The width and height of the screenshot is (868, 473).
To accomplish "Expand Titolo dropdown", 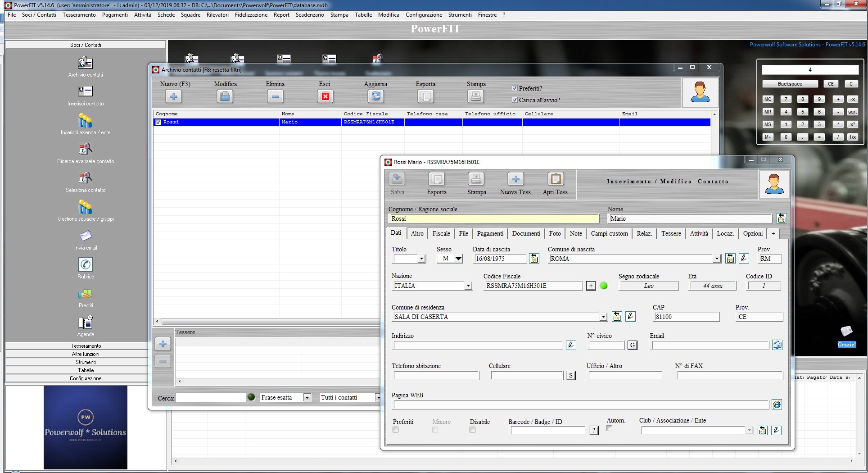I will [x=421, y=259].
